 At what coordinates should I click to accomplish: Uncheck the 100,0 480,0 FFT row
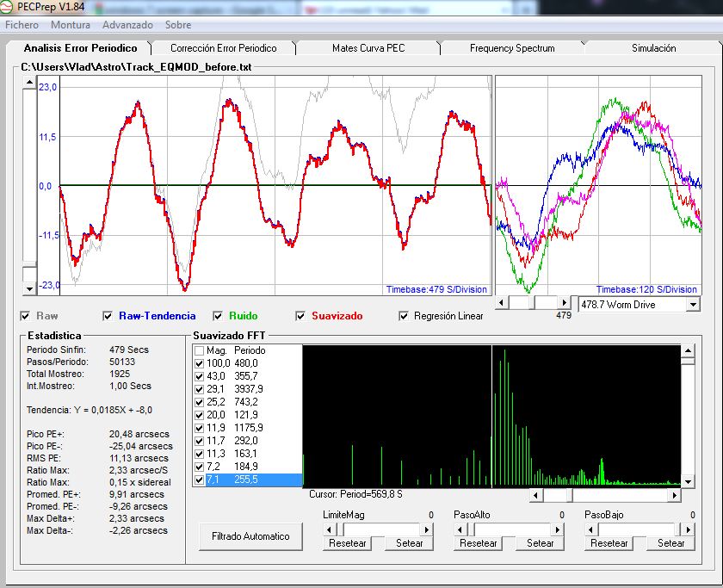point(199,363)
